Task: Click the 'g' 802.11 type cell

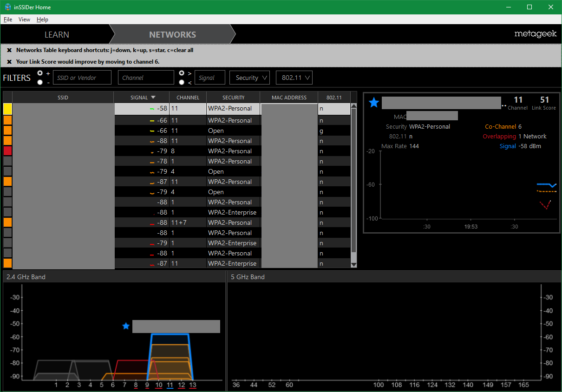Action: (x=334, y=131)
